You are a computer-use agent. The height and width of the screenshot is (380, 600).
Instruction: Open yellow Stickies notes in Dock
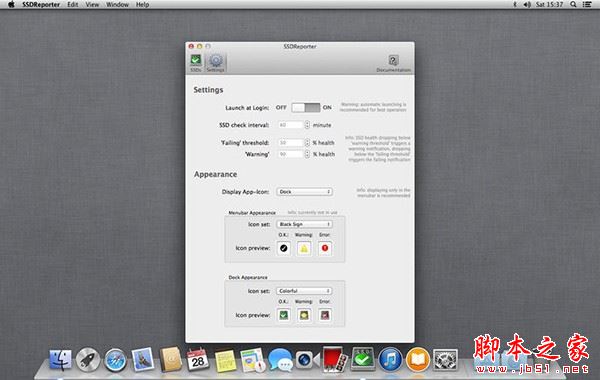pyautogui.click(x=225, y=360)
